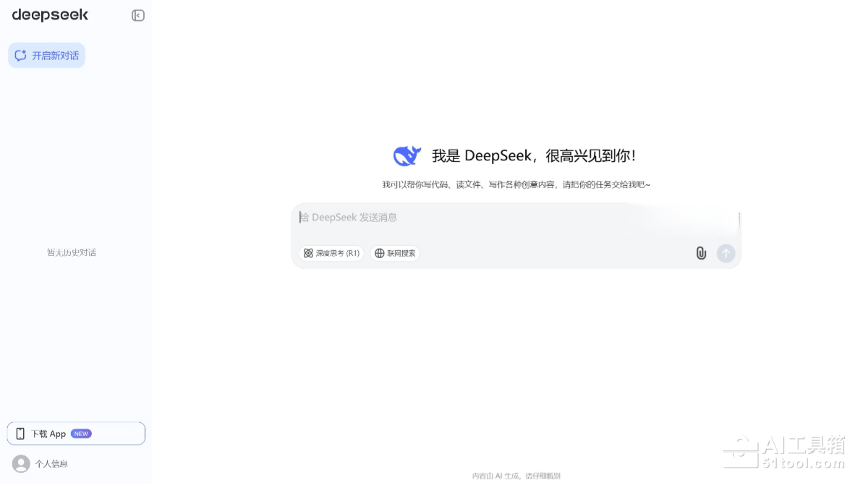This screenshot has height=488, width=868.
Task: Open the 下载 App download button
Action: pos(76,434)
